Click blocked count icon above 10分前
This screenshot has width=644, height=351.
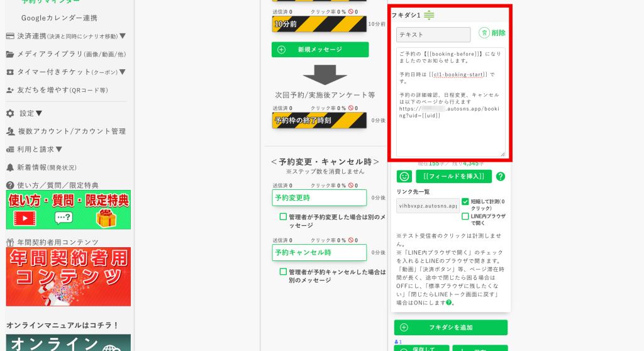(351, 11)
